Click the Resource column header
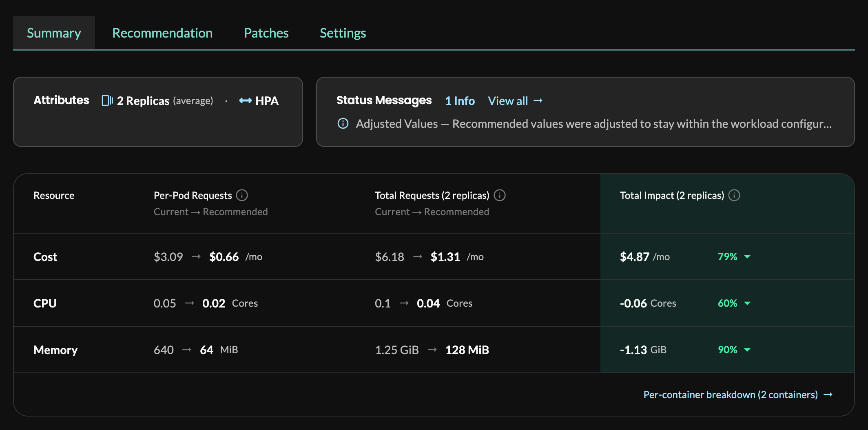The width and height of the screenshot is (868, 430). pos(54,196)
